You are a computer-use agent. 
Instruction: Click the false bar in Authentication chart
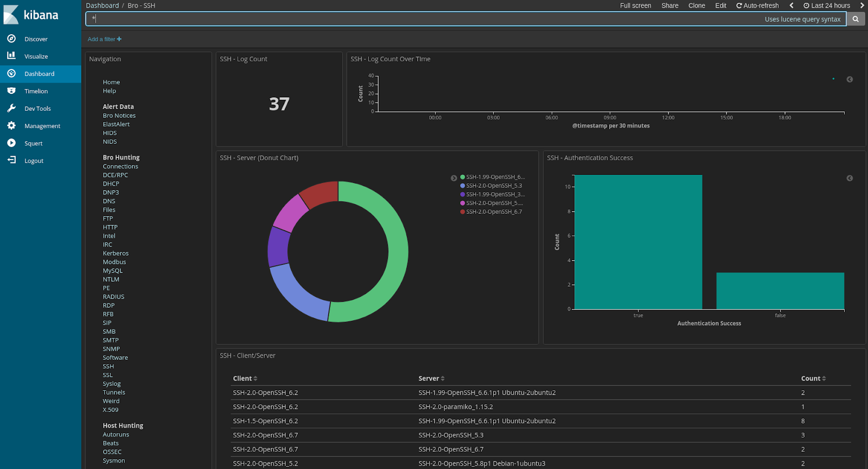(780, 291)
